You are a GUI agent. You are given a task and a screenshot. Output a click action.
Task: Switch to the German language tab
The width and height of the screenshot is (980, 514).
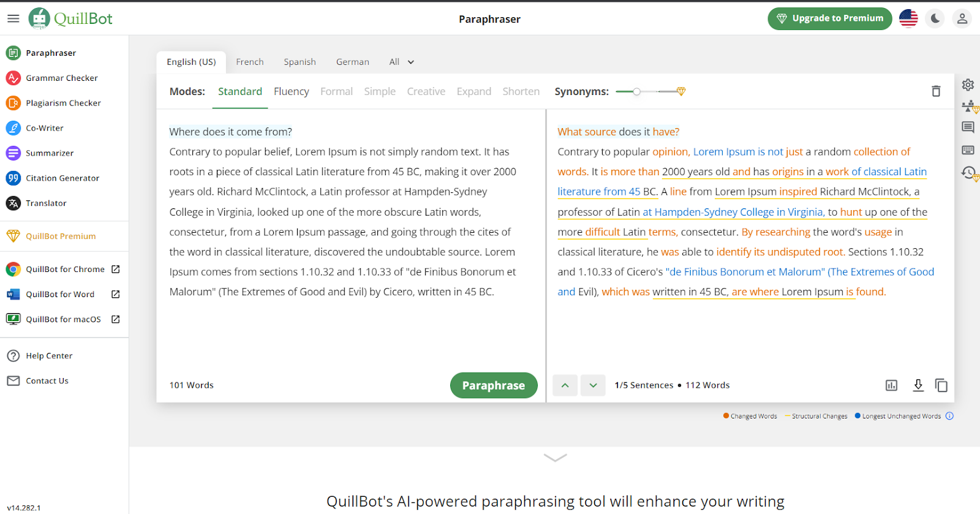click(353, 62)
